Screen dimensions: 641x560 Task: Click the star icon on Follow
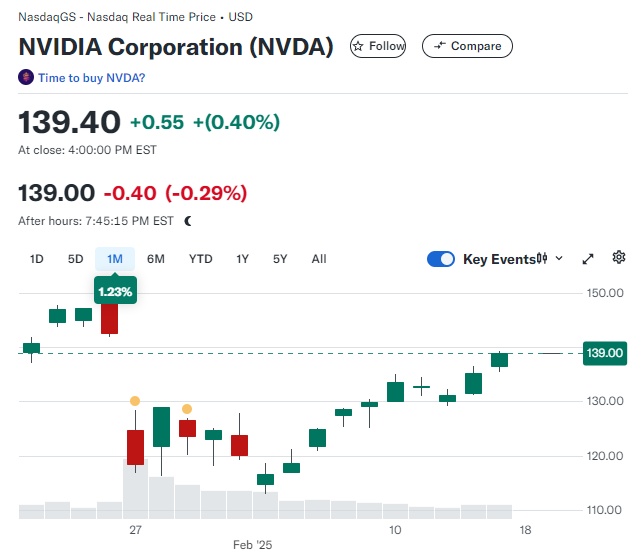[358, 46]
